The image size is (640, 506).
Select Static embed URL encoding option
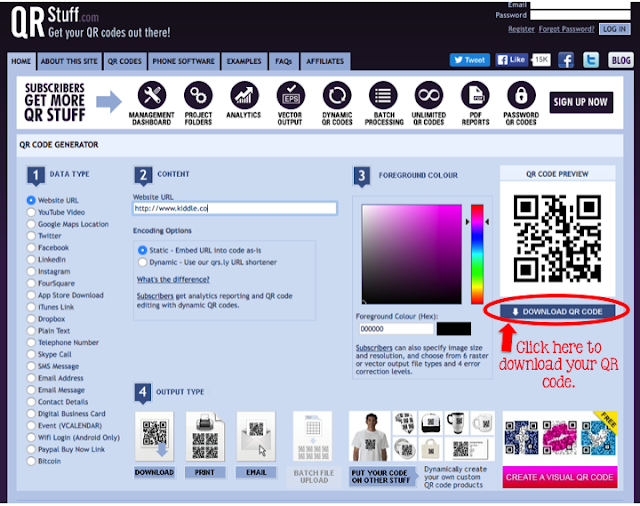142,250
